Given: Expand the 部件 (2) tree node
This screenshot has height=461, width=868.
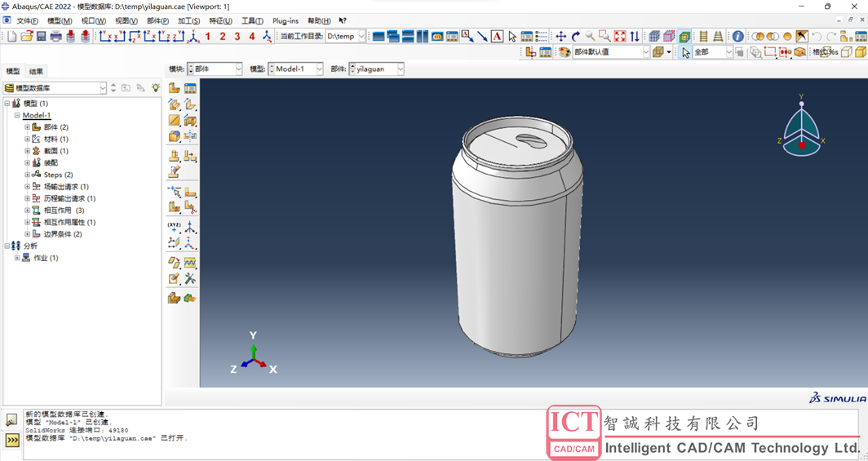Looking at the screenshot, I should click(x=27, y=127).
